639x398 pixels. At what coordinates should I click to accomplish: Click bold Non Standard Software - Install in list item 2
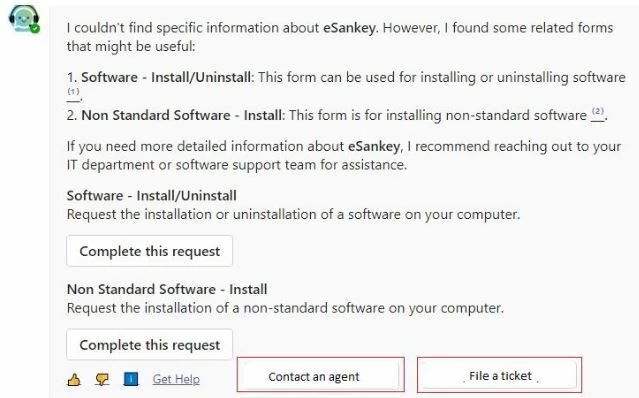tap(181, 115)
